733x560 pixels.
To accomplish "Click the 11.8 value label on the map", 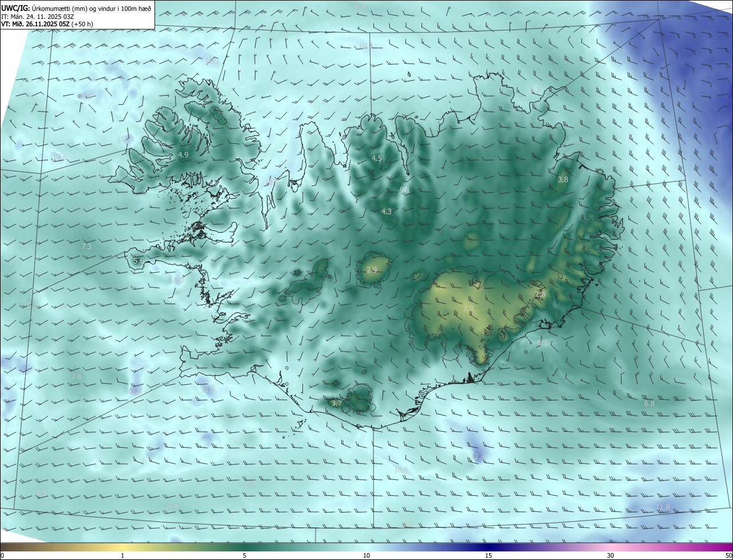I will [x=663, y=507].
